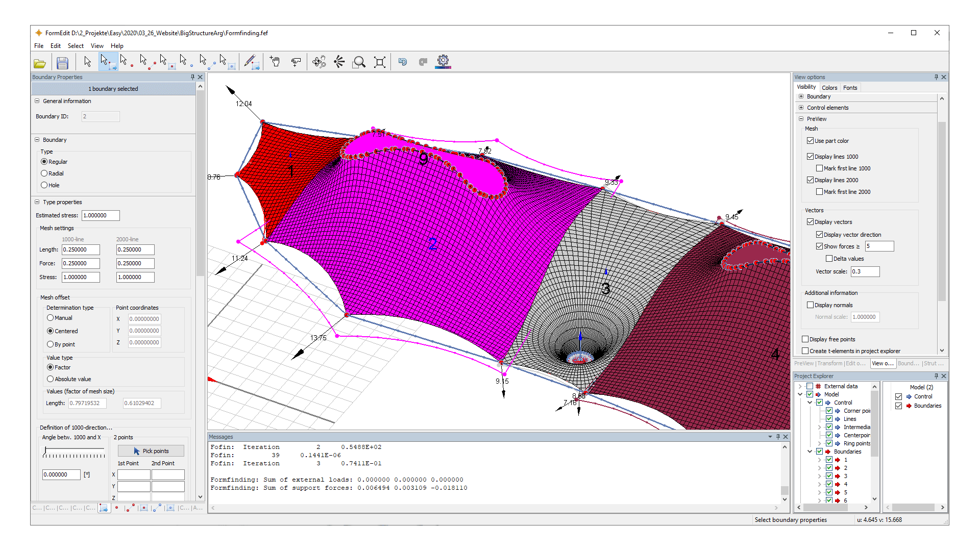Open the Select menu
Image resolution: width=980 pixels, height=551 pixels.
[76, 45]
